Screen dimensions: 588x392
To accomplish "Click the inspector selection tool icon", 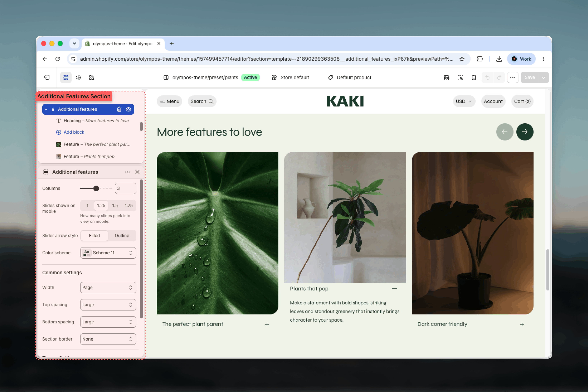I will [x=460, y=77].
